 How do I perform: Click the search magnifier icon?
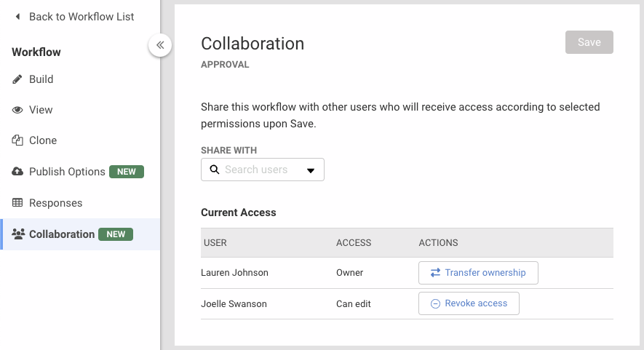pyautogui.click(x=215, y=170)
